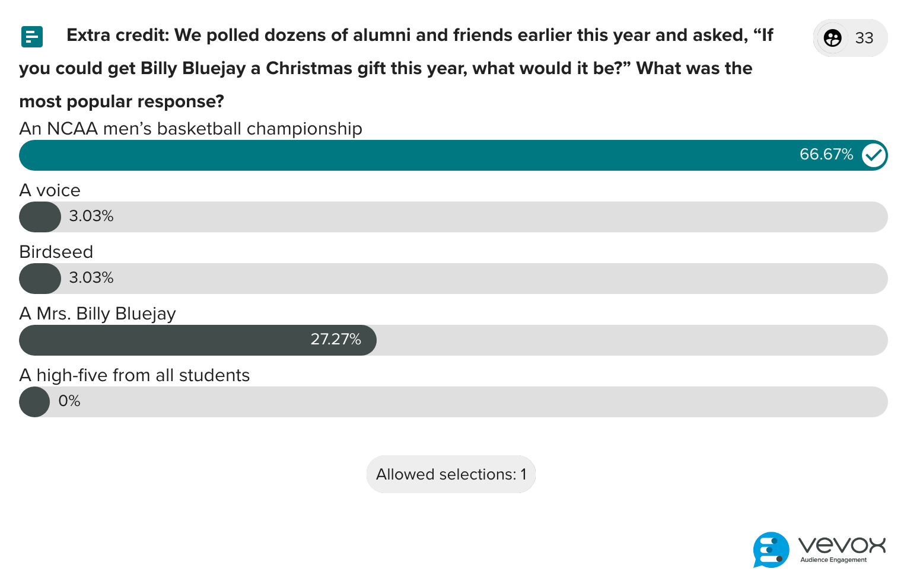Click the "Allowed selections: 1" badge
This screenshot has height=588, width=907.
[451, 474]
